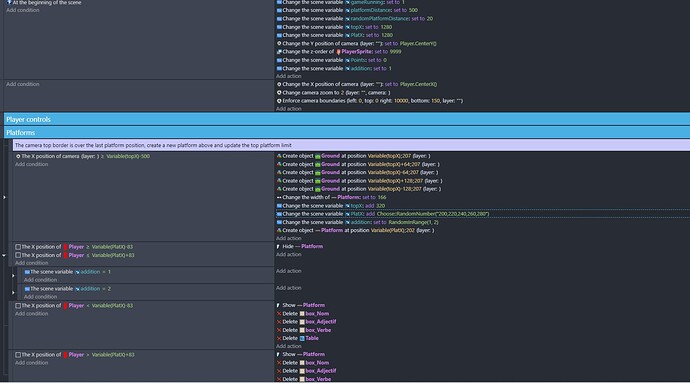Click red Player icon in 'Player ≤ Variable(PlatX)+83' condition
The image size is (690, 383).
[x=65, y=255]
